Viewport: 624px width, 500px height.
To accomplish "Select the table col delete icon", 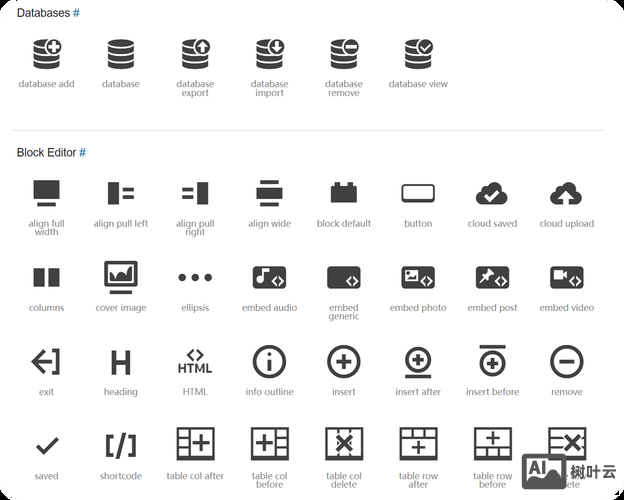I will click(x=344, y=445).
